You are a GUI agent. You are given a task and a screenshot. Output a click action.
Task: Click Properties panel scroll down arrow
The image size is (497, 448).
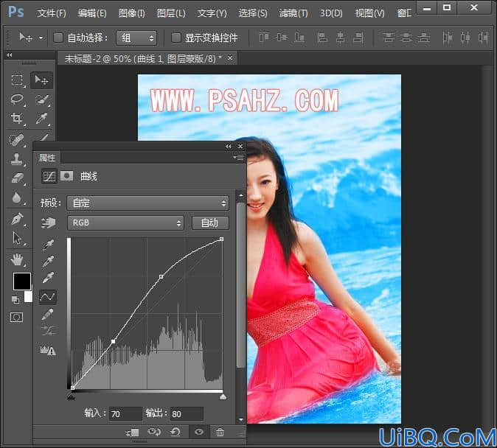pyautogui.click(x=241, y=420)
